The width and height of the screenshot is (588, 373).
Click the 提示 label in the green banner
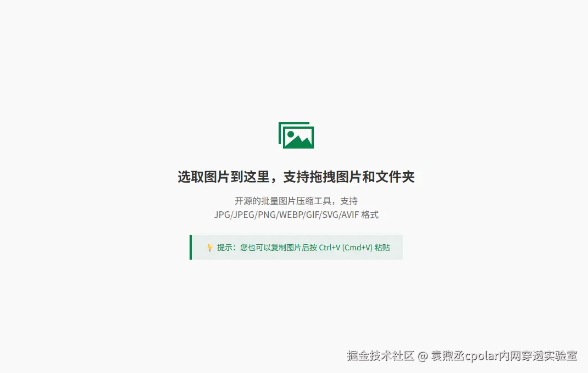224,248
